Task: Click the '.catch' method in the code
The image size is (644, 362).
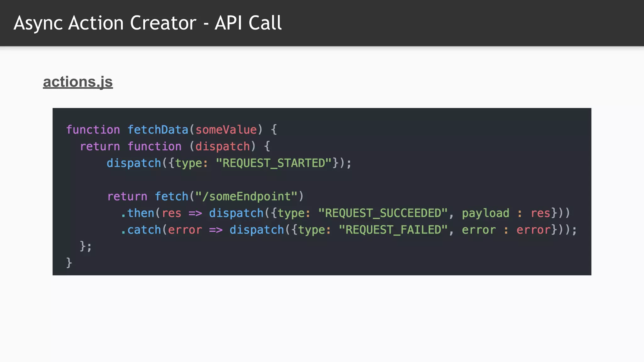Action: (x=141, y=230)
